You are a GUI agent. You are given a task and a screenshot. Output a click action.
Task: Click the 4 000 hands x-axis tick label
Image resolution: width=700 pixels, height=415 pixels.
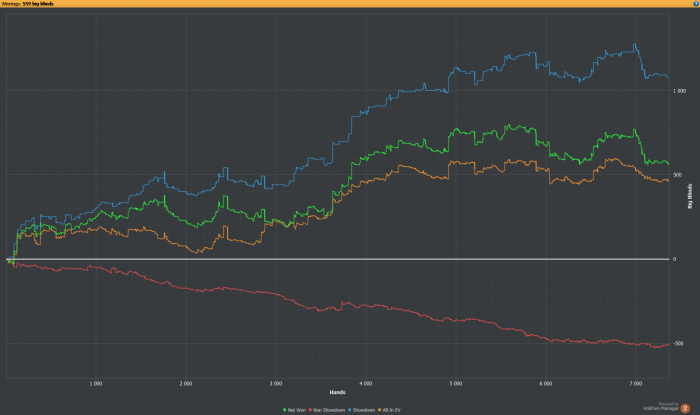tap(366, 384)
